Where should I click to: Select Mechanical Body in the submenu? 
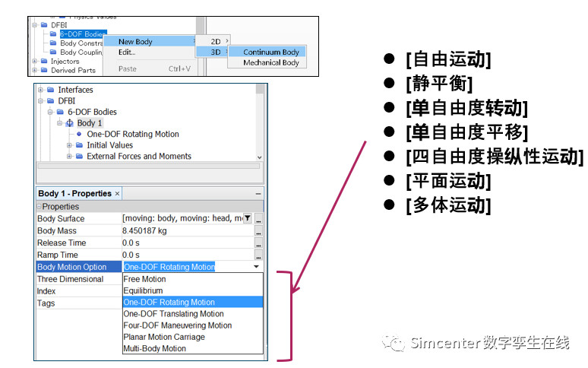270,63
